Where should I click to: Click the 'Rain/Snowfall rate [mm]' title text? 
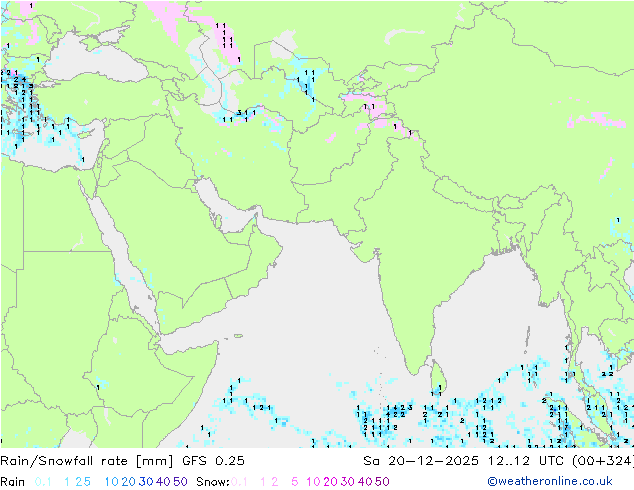coord(87,461)
